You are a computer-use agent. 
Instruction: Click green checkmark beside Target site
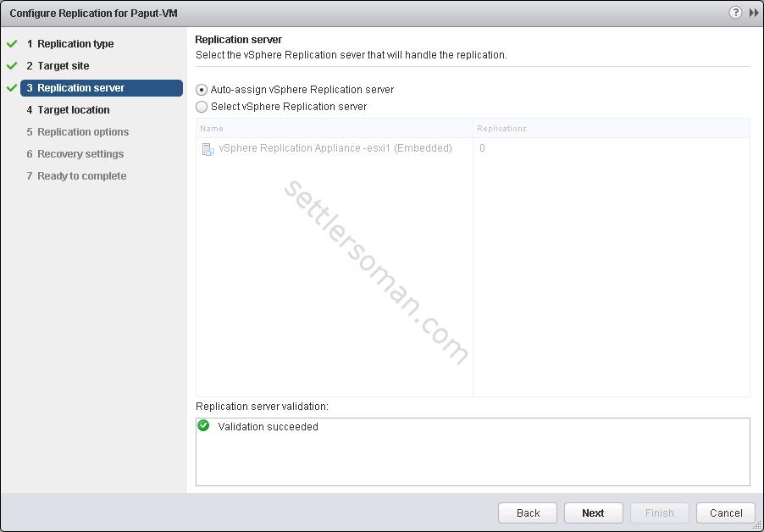[x=12, y=66]
